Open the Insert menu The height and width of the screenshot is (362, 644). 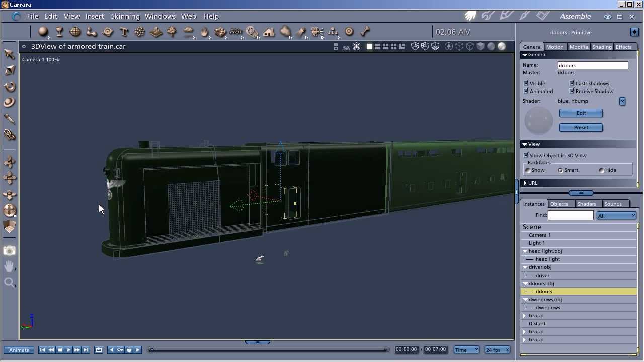pos(95,16)
